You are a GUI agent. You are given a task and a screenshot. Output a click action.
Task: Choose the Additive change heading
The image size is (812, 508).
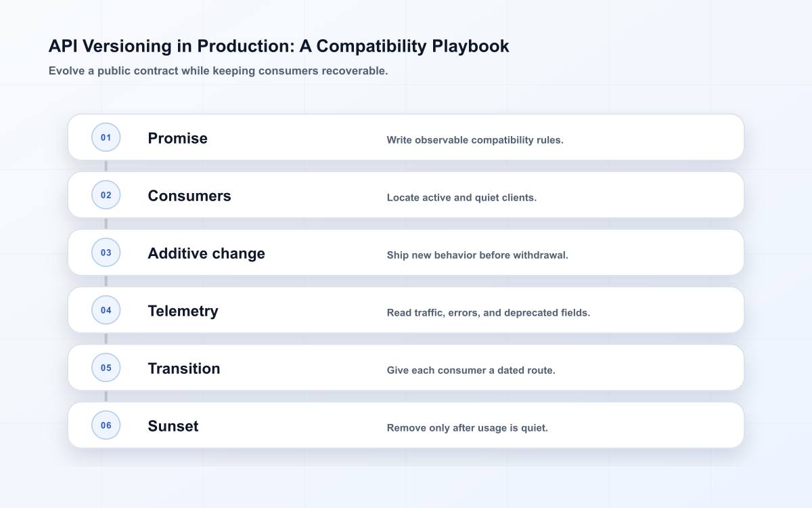(x=206, y=254)
